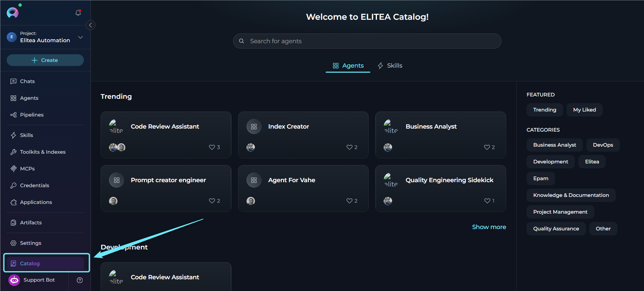Screen dimensions: 644x291
Task: Like the Prompt creator engineer agent
Action: tap(212, 201)
